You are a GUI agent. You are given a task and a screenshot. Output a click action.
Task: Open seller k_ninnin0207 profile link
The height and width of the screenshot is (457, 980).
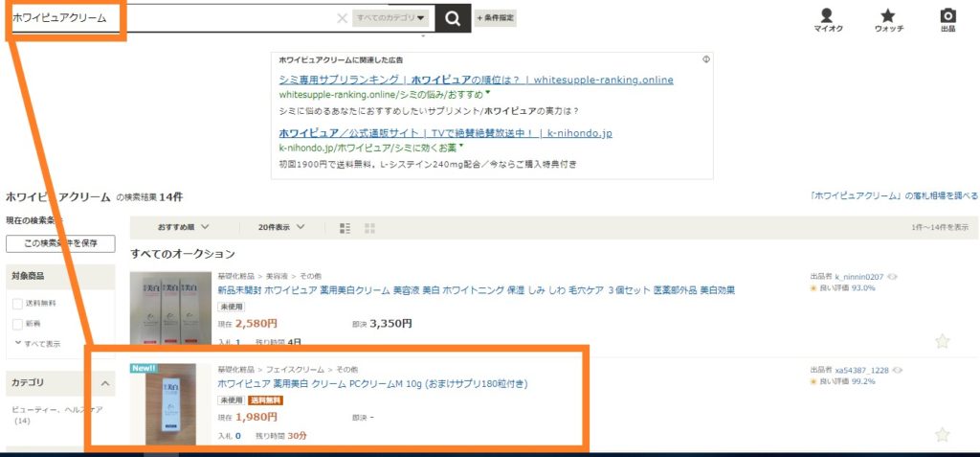pyautogui.click(x=859, y=277)
